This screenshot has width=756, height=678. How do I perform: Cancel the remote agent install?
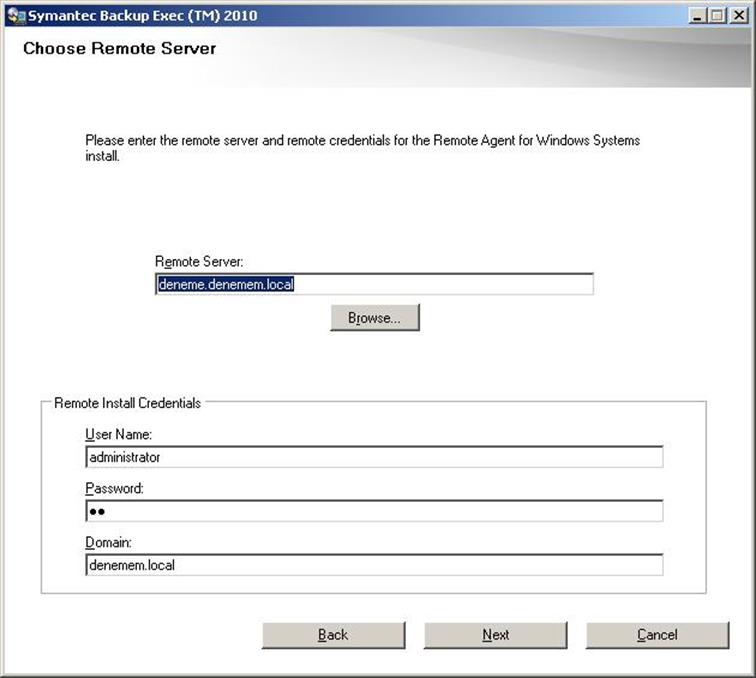[x=657, y=635]
